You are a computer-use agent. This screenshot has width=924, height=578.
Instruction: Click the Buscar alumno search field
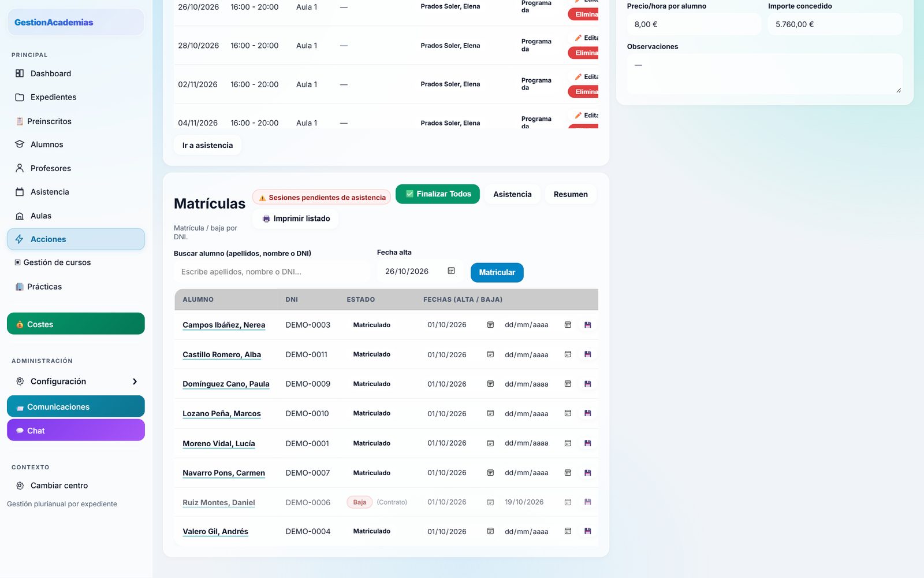(272, 272)
